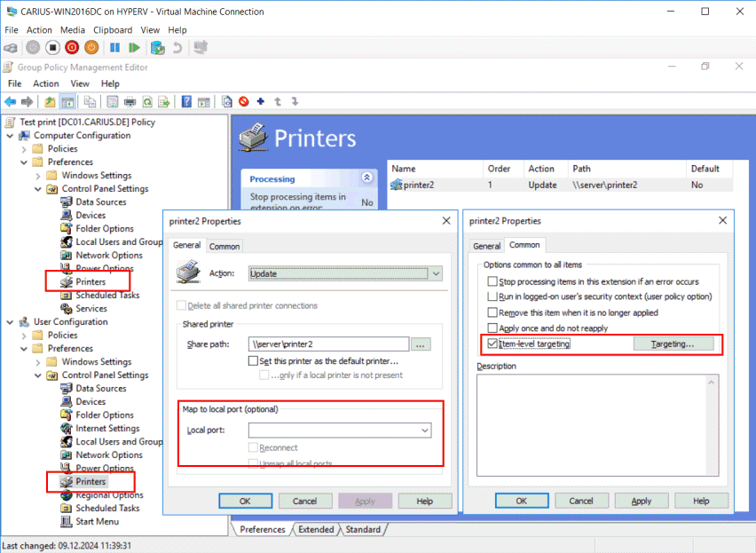Send Ctrl+Alt+Del using the VM toolbar icon
756x553 pixels.
[10, 48]
